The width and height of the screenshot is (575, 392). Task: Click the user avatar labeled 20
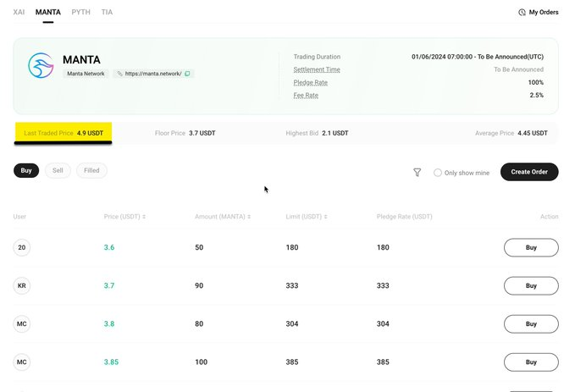coord(22,247)
